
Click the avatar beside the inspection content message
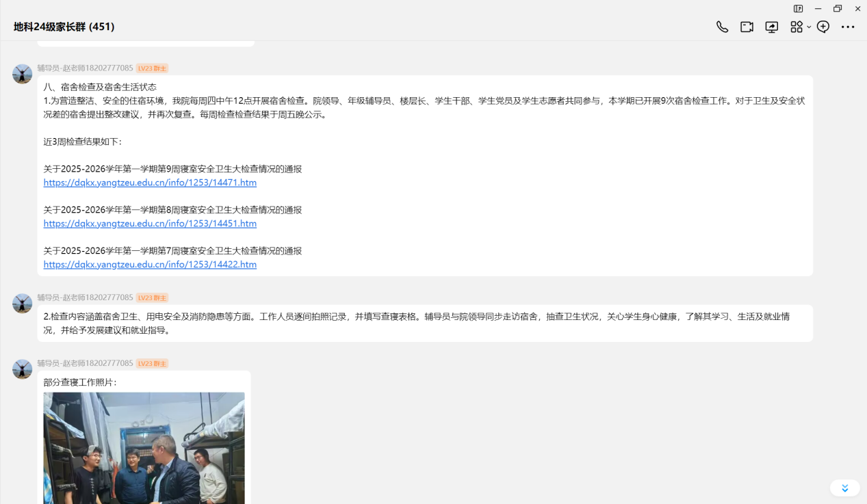point(23,304)
